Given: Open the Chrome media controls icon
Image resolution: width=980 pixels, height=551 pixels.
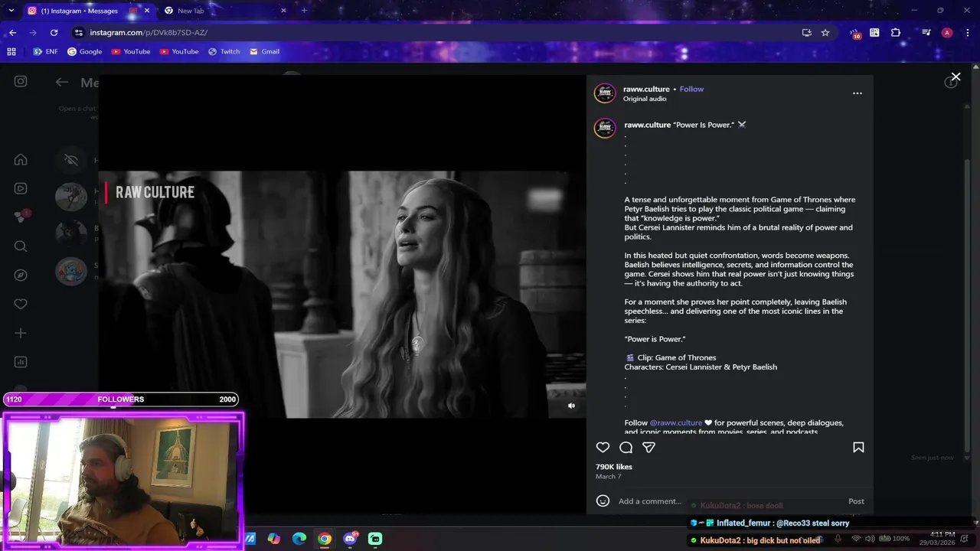Looking at the screenshot, I should [x=926, y=32].
